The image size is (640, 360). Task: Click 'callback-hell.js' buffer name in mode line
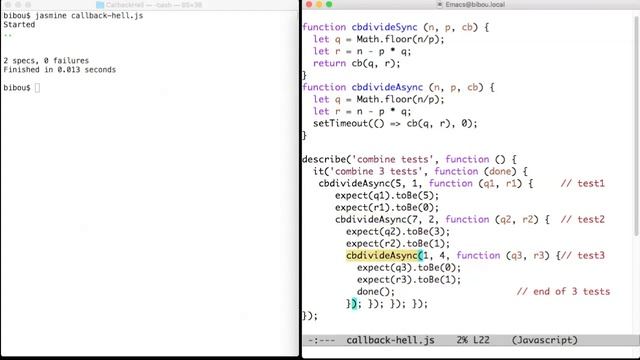pyautogui.click(x=390, y=340)
